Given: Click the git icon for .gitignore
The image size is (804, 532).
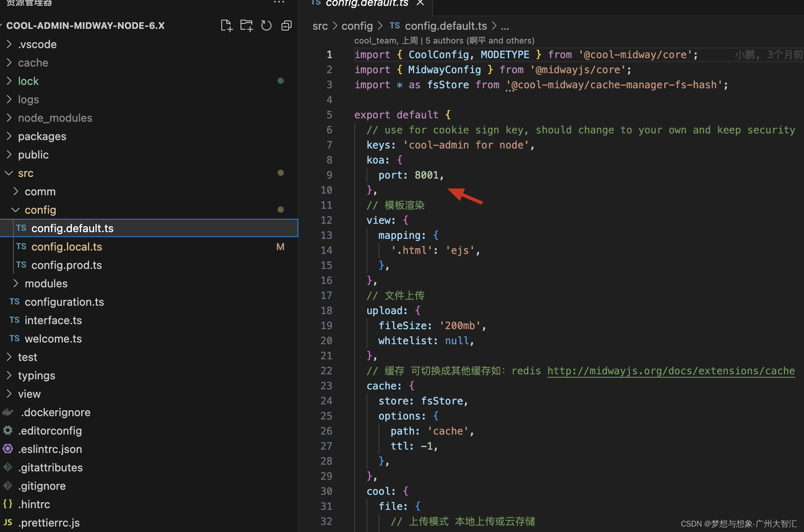Looking at the screenshot, I should point(8,486).
